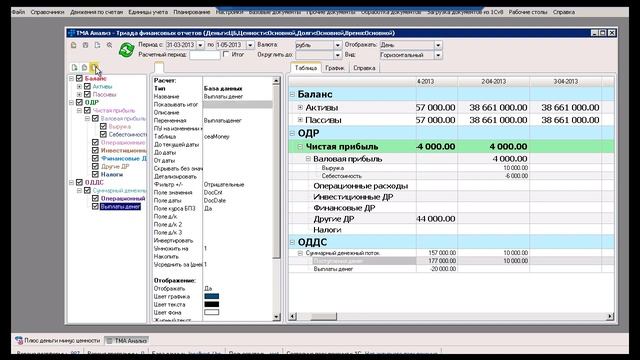
Task: Expand Пассивы row in the table
Action: click(x=300, y=120)
